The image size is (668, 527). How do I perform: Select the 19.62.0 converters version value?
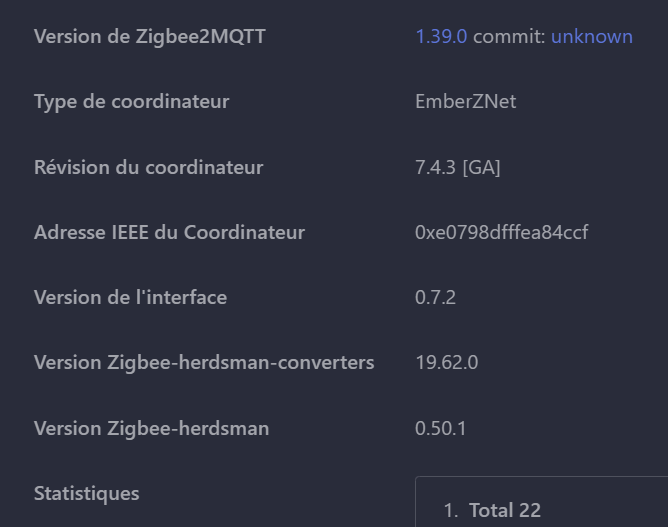pyautogui.click(x=446, y=363)
